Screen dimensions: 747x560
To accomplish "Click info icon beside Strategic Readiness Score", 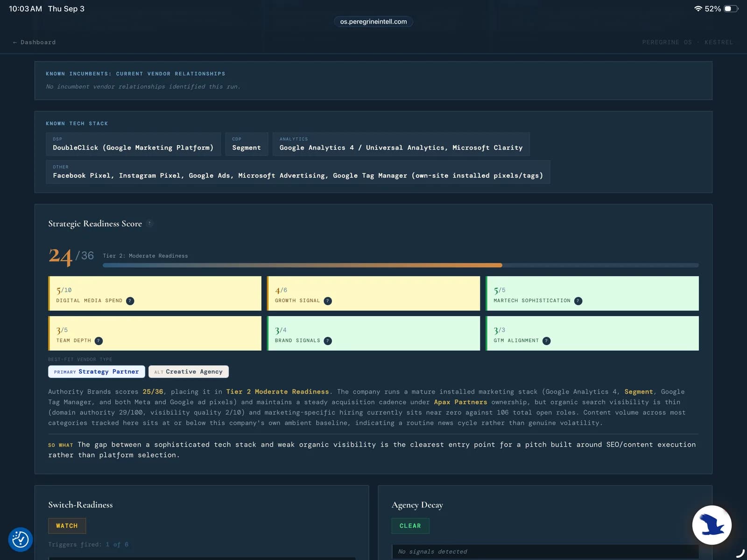I will click(x=150, y=223).
